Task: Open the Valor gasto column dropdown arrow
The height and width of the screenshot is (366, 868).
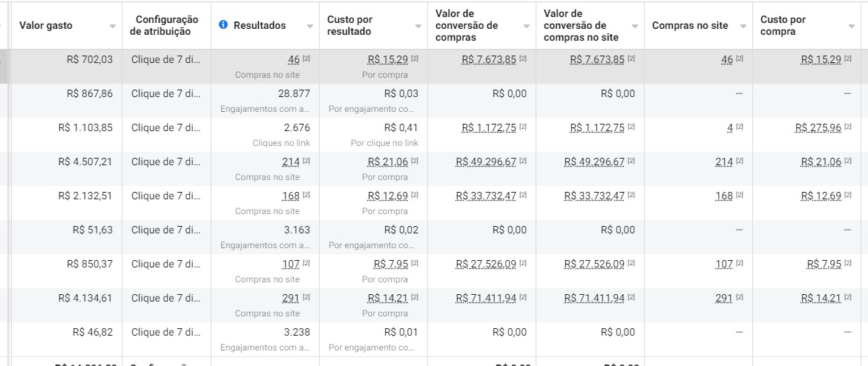Action: (x=113, y=26)
